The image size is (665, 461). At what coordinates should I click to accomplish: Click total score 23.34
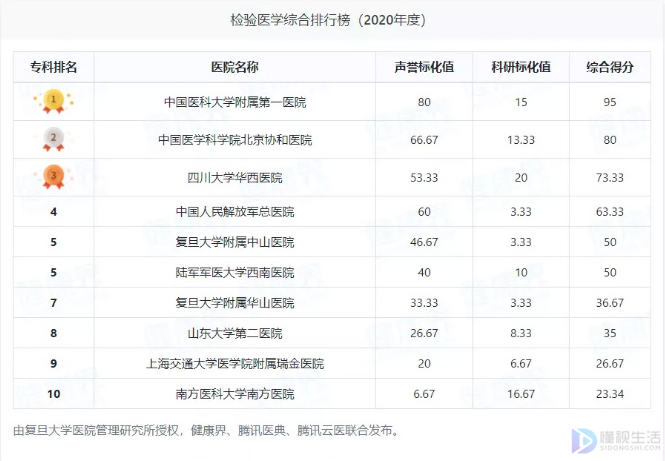[610, 394]
